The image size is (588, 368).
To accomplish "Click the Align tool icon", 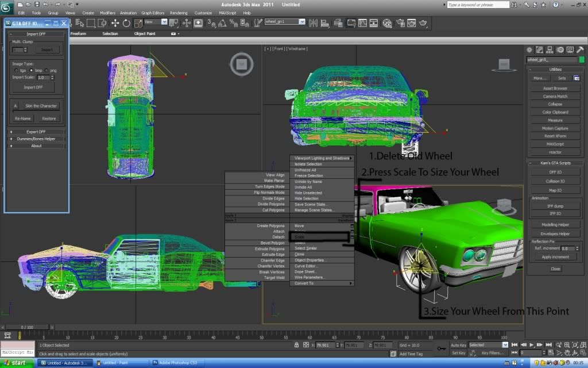I will tap(325, 23).
